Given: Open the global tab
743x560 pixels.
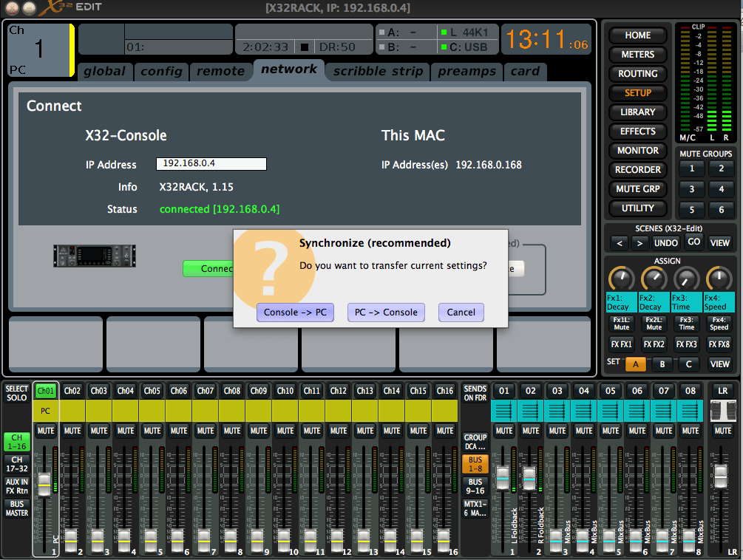Looking at the screenshot, I should pos(105,72).
